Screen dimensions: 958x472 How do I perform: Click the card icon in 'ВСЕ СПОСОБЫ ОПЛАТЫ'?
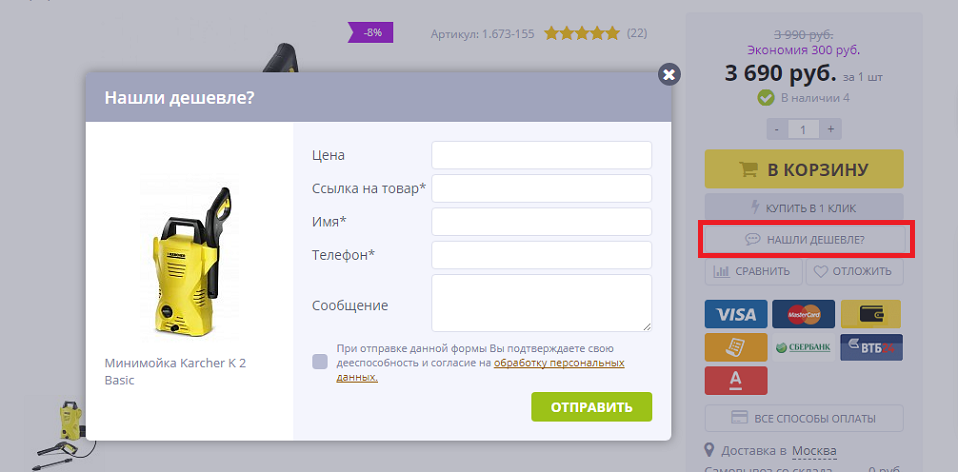[740, 418]
